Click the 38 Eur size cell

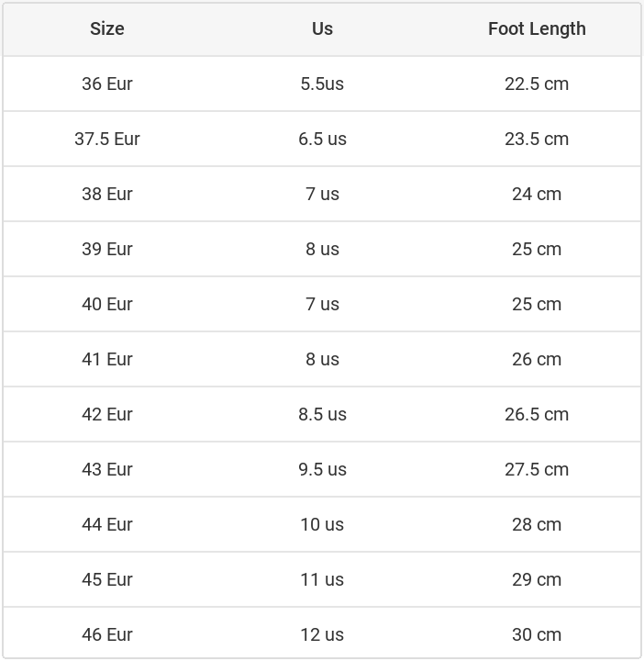pos(107,194)
